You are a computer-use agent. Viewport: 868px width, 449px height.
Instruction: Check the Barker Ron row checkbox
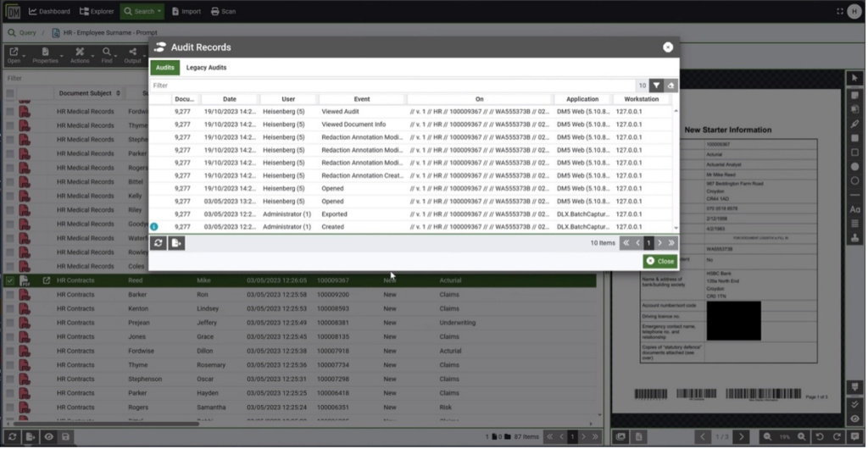point(10,295)
